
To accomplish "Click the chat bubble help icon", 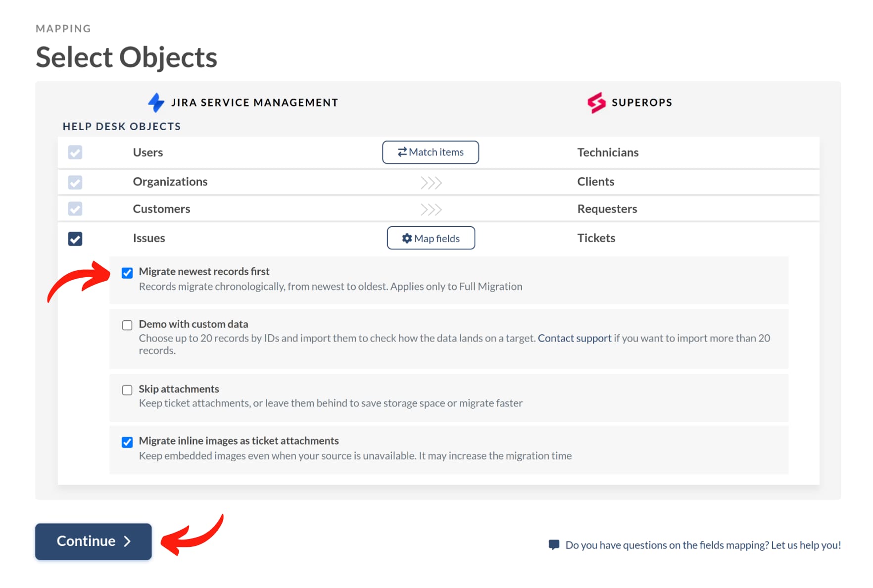I will (x=554, y=545).
